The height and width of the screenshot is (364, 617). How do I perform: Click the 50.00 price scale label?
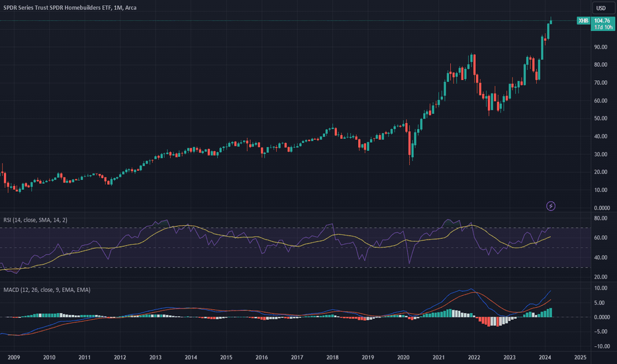point(601,118)
